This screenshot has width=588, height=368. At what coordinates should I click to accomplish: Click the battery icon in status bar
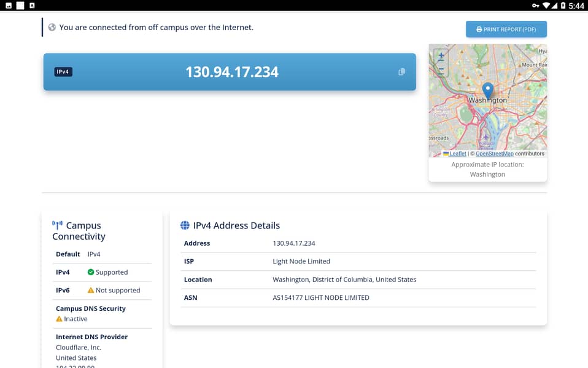563,6
